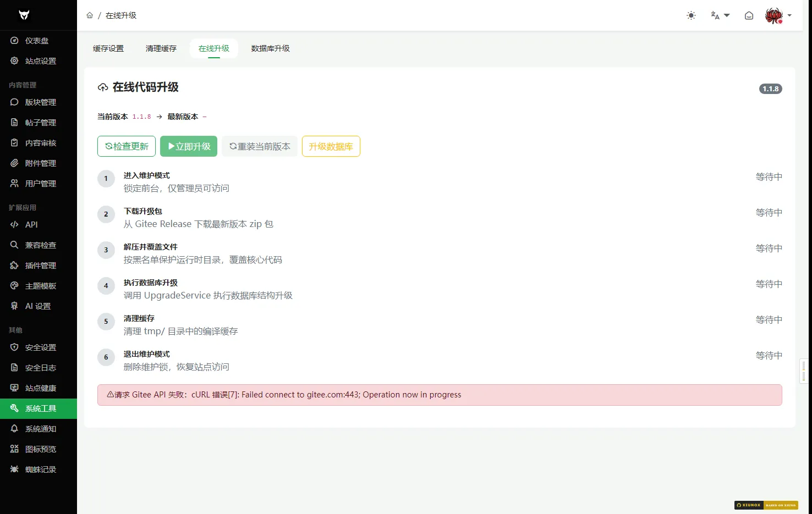Viewport: 812px width, 514px height.
Task: Open 插件管理 plugin management
Action: point(39,266)
